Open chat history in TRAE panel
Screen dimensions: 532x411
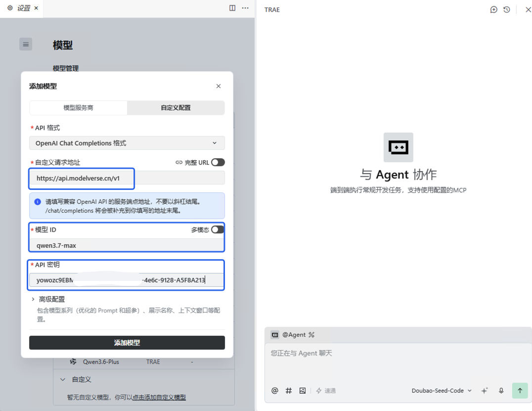point(507,9)
